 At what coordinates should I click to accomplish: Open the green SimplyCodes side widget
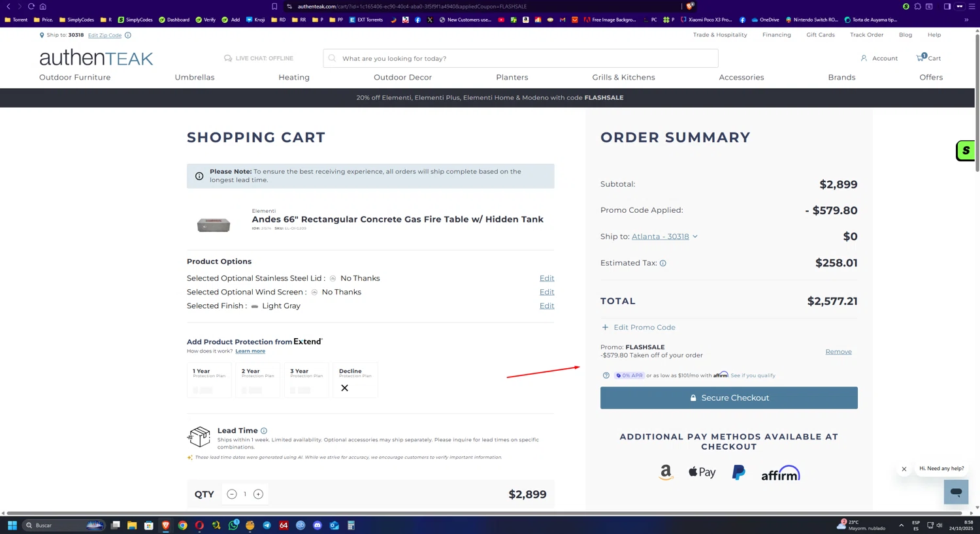point(965,151)
